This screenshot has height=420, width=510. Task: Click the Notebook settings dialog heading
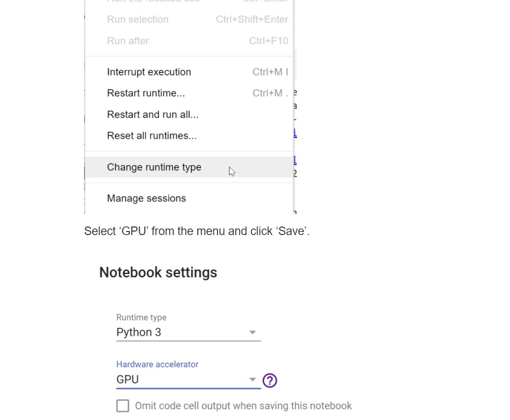[158, 273]
